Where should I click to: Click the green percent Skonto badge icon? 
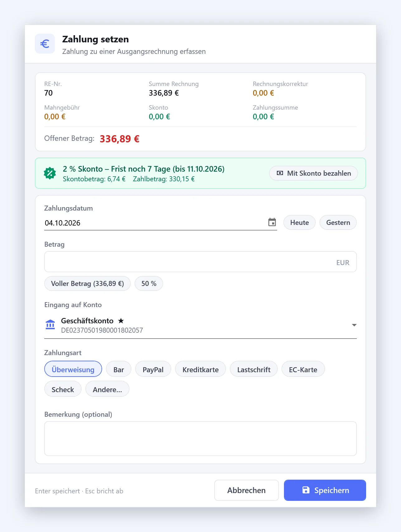pyautogui.click(x=50, y=173)
